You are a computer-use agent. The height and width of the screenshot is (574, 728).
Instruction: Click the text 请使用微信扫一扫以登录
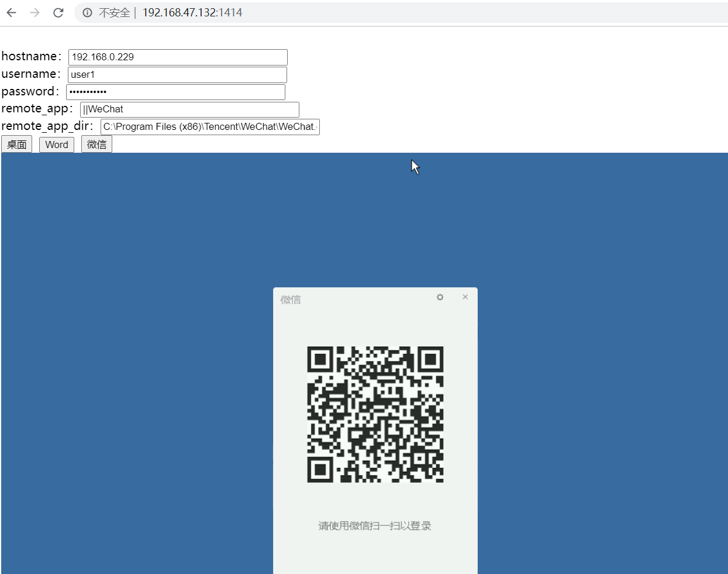tap(375, 525)
